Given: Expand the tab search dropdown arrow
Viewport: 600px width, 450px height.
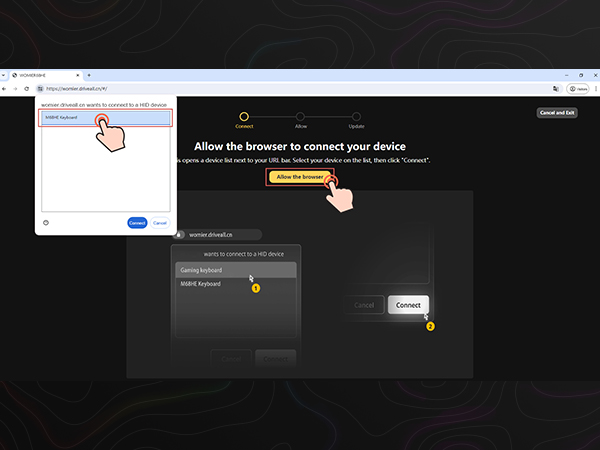Looking at the screenshot, I should pyautogui.click(x=3, y=75).
